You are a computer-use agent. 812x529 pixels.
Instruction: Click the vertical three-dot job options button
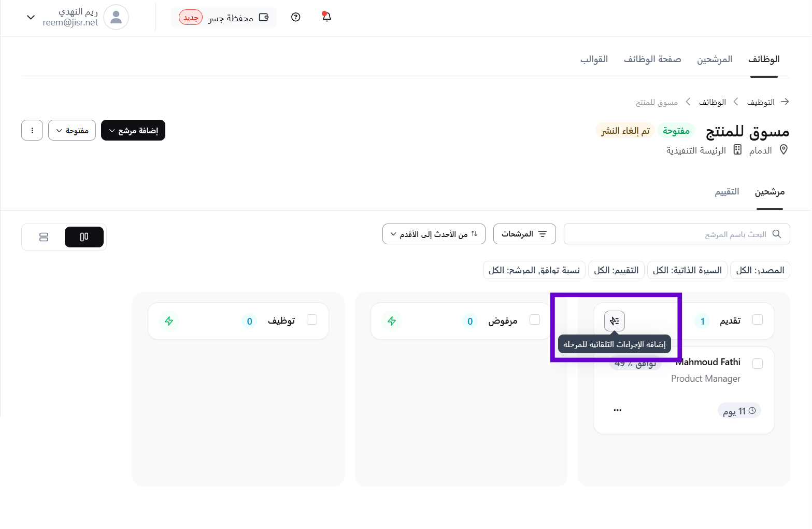[x=32, y=130]
